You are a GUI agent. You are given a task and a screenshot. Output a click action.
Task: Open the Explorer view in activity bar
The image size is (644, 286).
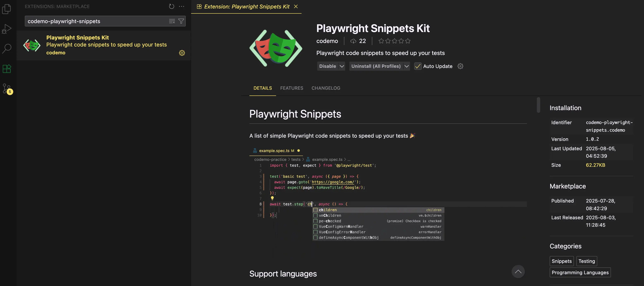coord(6,9)
